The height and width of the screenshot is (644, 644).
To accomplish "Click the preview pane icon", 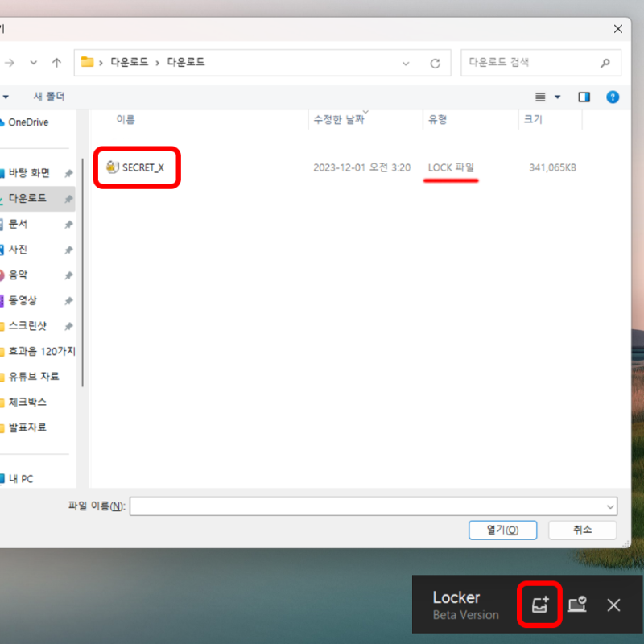I will click(x=584, y=97).
